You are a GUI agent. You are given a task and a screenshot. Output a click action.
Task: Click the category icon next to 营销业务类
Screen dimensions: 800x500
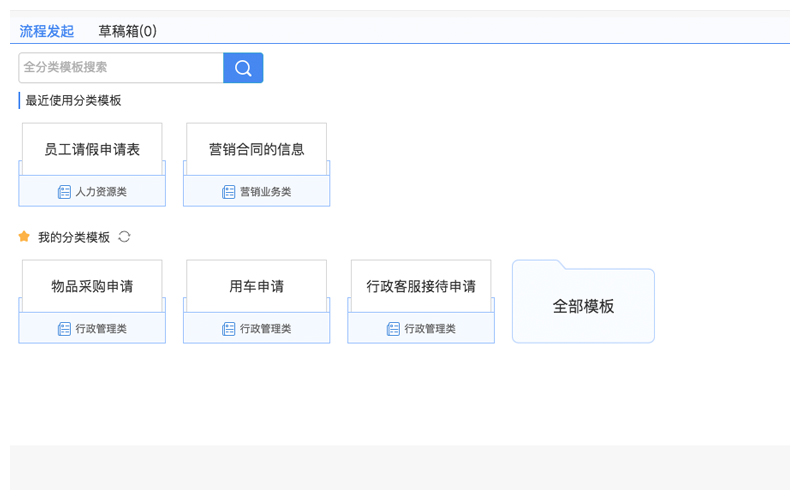(x=228, y=192)
